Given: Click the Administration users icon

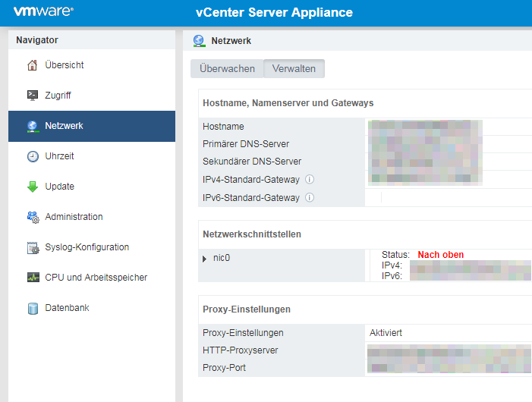Looking at the screenshot, I should pos(33,217).
